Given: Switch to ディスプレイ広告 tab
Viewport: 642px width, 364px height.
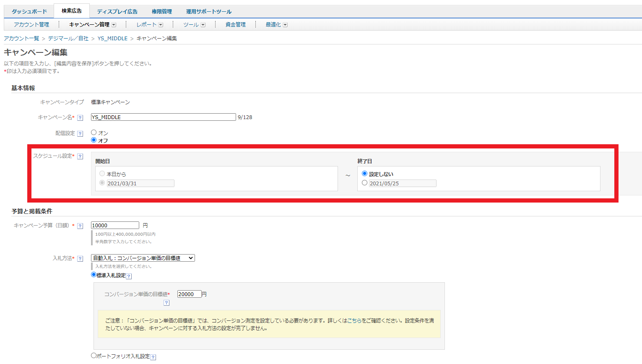Looking at the screenshot, I should pos(117,11).
